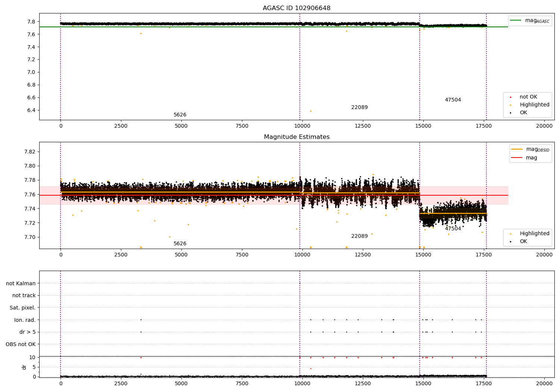
Task: Click the 'Sat. pixel.' y-axis label
Action: (23, 308)
